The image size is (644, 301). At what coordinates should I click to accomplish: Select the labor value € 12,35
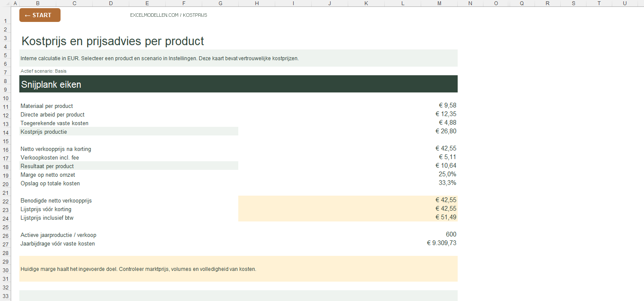446,114
